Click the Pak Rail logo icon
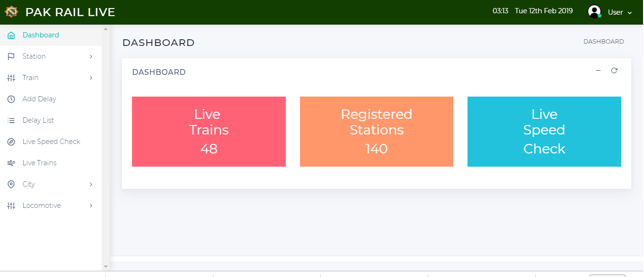 [11, 12]
